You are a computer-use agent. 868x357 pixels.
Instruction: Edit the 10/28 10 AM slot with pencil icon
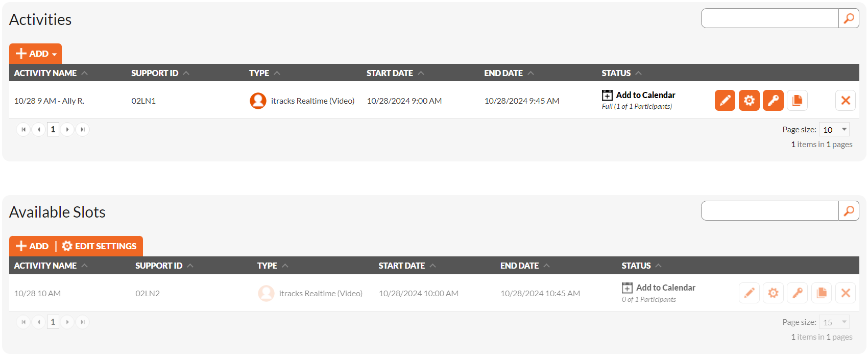coord(749,293)
